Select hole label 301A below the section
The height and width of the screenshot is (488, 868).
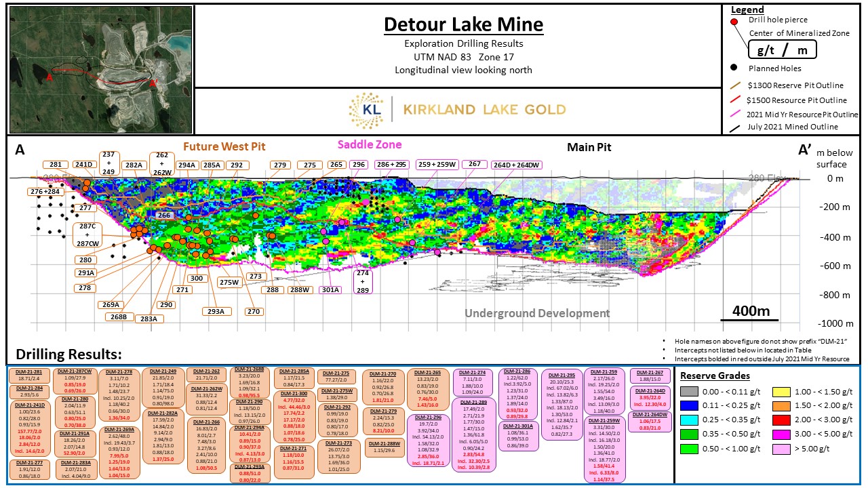[331, 289]
